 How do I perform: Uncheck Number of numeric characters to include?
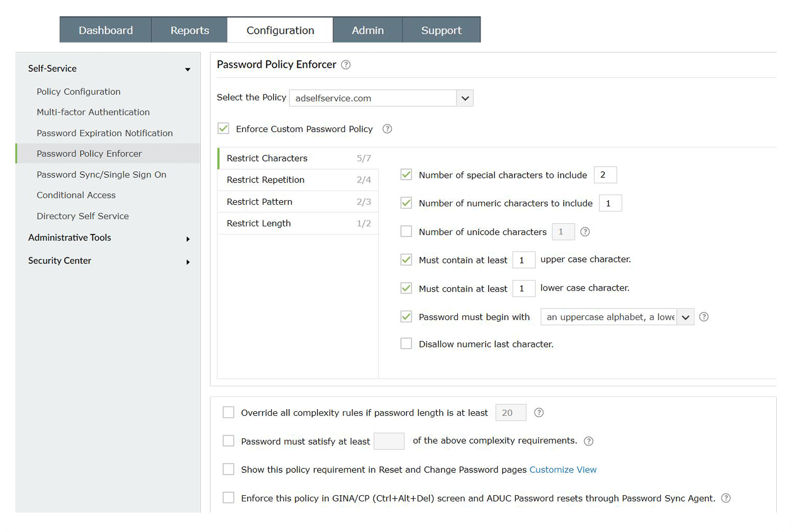[406, 203]
